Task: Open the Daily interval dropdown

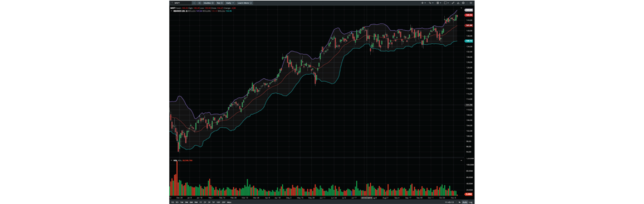Action: point(230,3)
